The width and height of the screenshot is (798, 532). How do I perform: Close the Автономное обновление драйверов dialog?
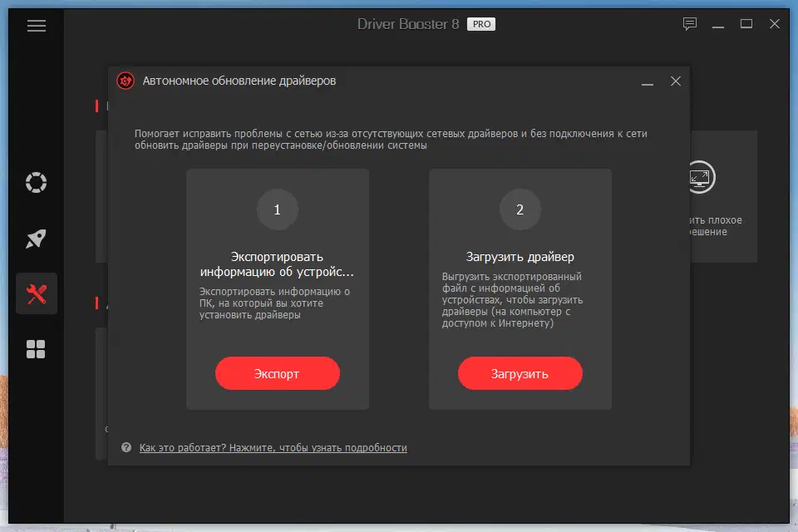[x=675, y=81]
